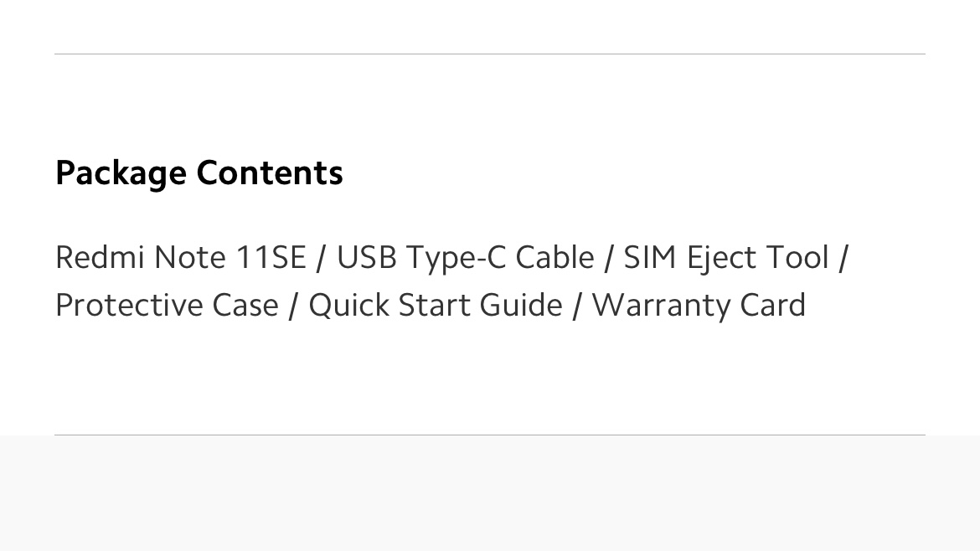Click the gray section at the bottom

pyautogui.click(x=490, y=494)
